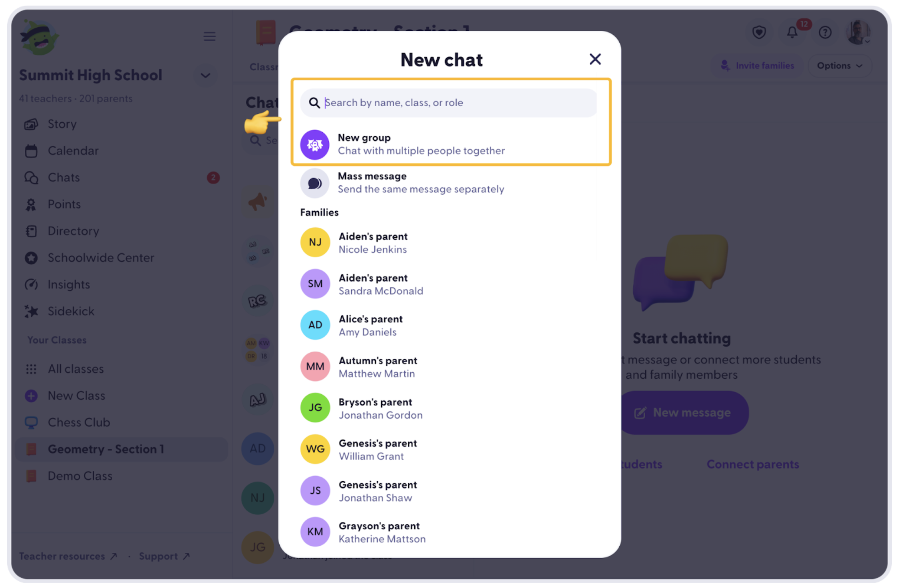Open the shield heart icon
Image resolution: width=899 pixels, height=588 pixels.
759,32
